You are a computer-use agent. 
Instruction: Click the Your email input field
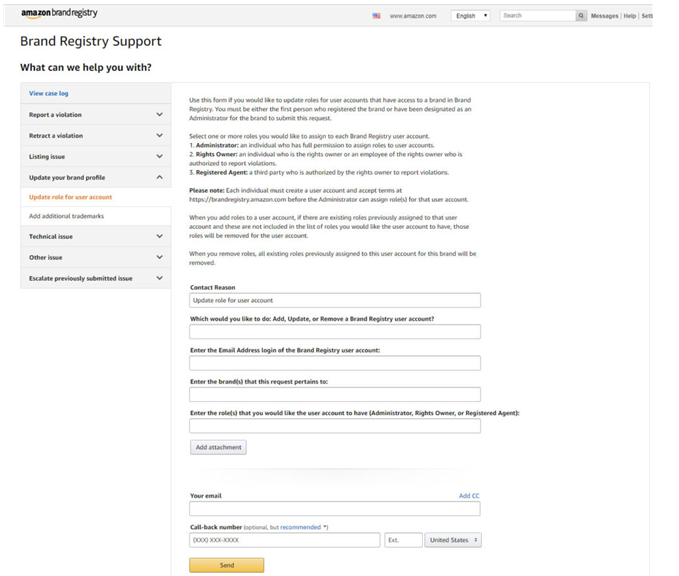point(335,508)
